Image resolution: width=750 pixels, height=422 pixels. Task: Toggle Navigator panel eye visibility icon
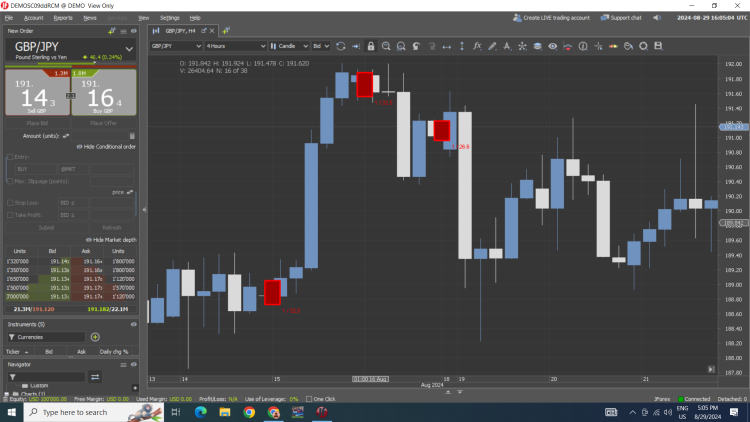[134, 365]
